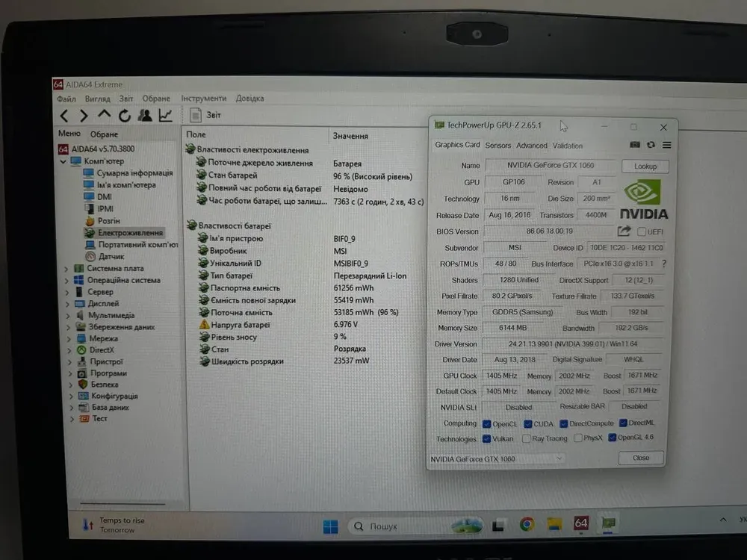This screenshot has height=560, width=747.
Task: Toggle the Ray Tracing checkbox
Action: 527,439
